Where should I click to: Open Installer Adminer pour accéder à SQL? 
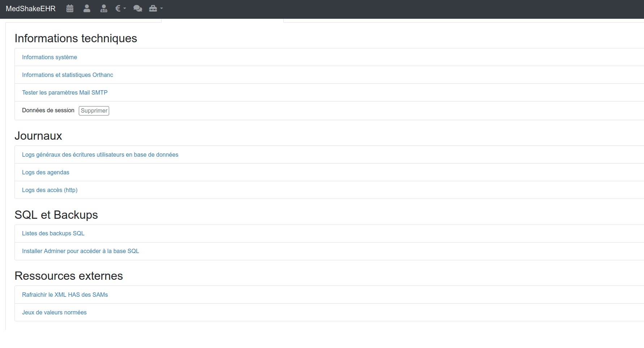coord(81,251)
